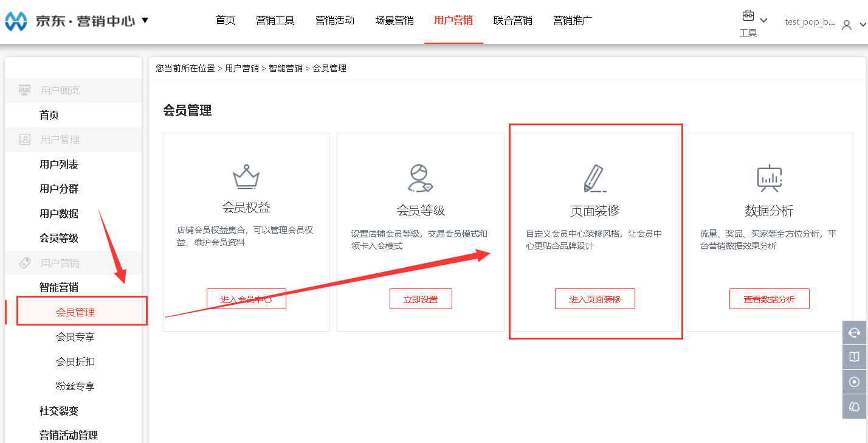The image size is (868, 443).
Task: Select the 用户营销 top navigation tab
Action: [453, 21]
